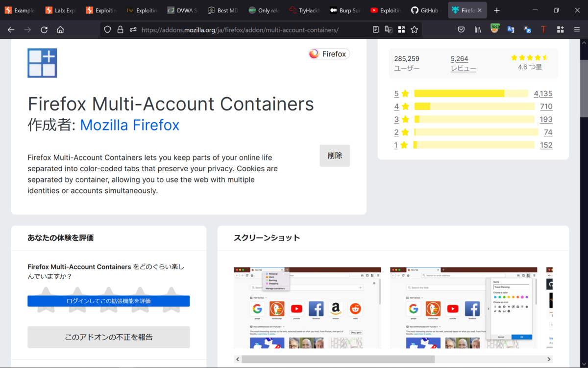Click the vertical page scrollbar thumb
The image size is (588, 368).
coord(584,88)
